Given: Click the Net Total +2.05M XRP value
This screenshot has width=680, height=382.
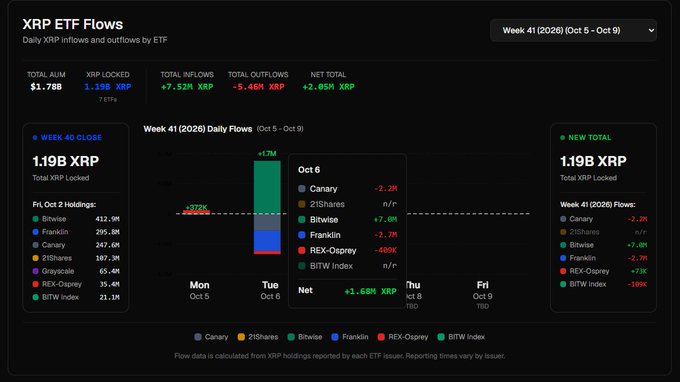Looking at the screenshot, I should click(x=328, y=87).
